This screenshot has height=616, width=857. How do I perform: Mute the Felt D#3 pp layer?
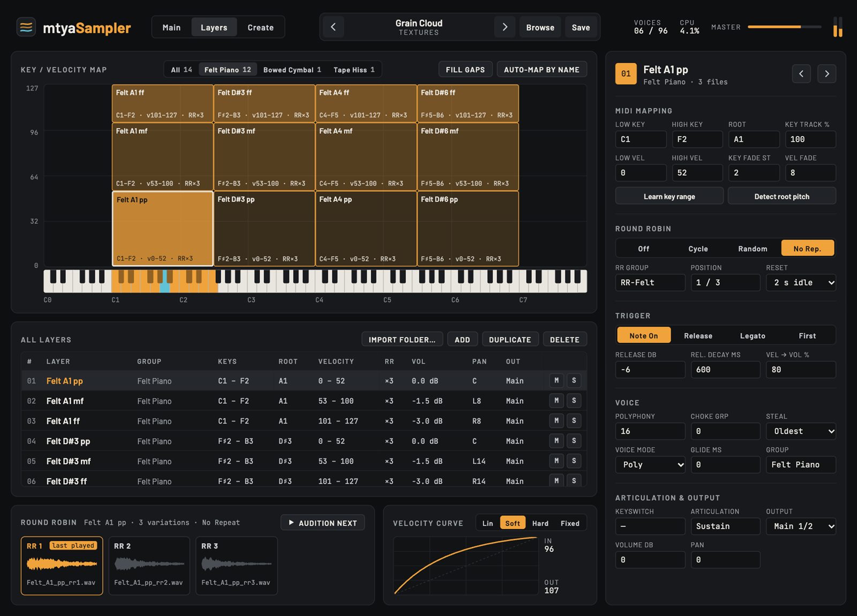click(x=557, y=441)
